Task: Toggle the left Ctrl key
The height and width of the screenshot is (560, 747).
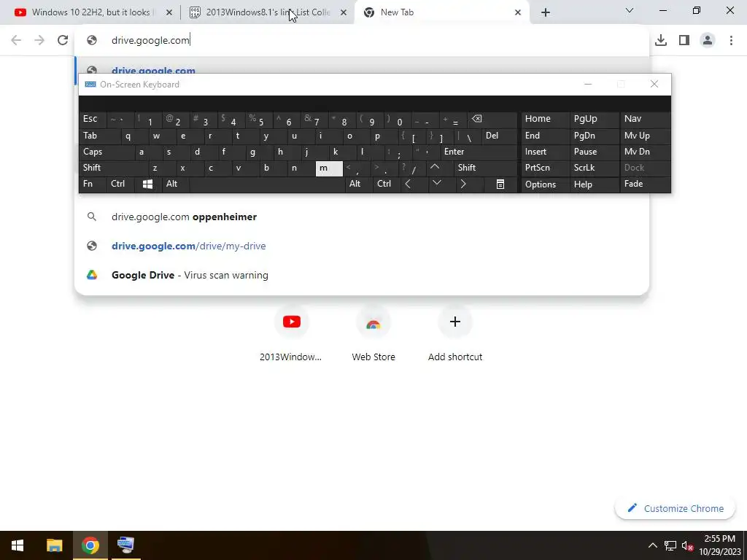Action: coord(120,184)
